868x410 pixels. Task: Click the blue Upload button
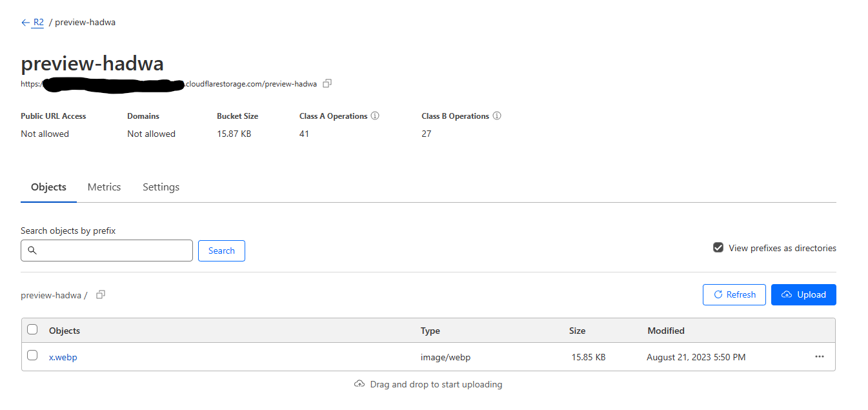(803, 294)
